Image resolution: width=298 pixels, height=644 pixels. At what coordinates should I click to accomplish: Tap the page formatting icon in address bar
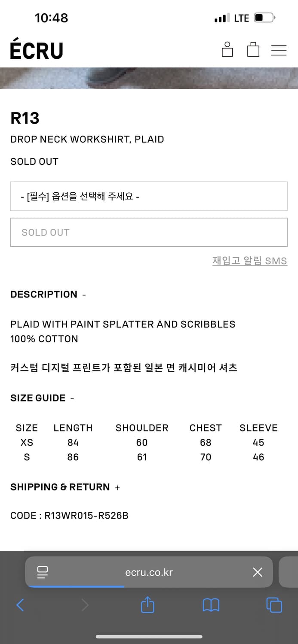tap(42, 572)
